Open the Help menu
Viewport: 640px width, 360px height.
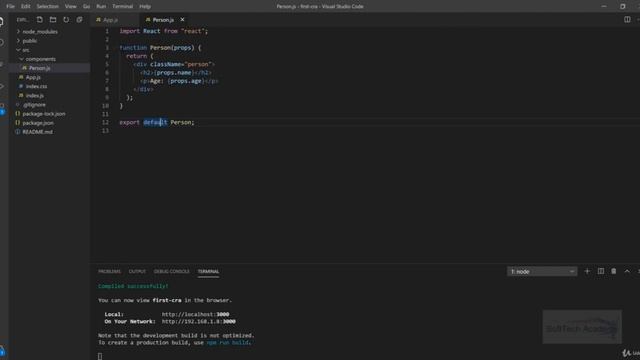point(145,6)
